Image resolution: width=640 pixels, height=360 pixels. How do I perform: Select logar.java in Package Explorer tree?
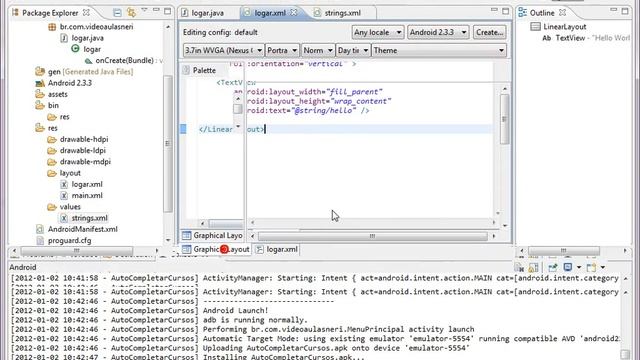pos(87,38)
